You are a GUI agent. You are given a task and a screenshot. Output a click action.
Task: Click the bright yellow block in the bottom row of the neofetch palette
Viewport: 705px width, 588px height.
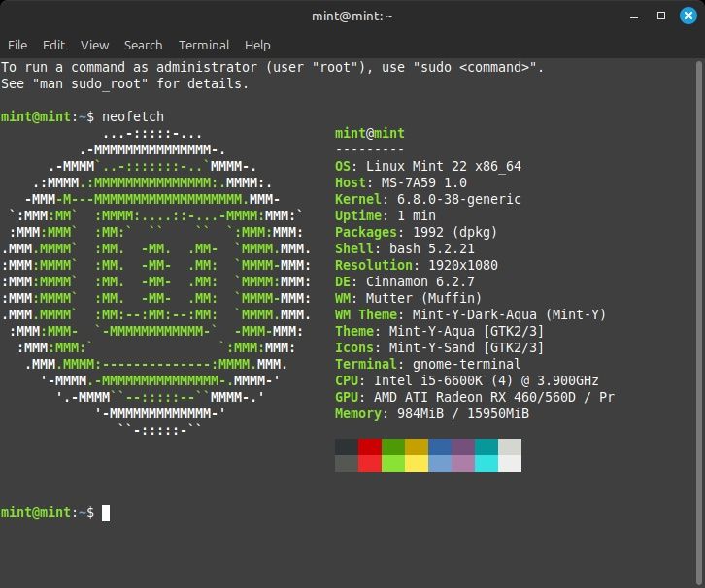pos(417,463)
